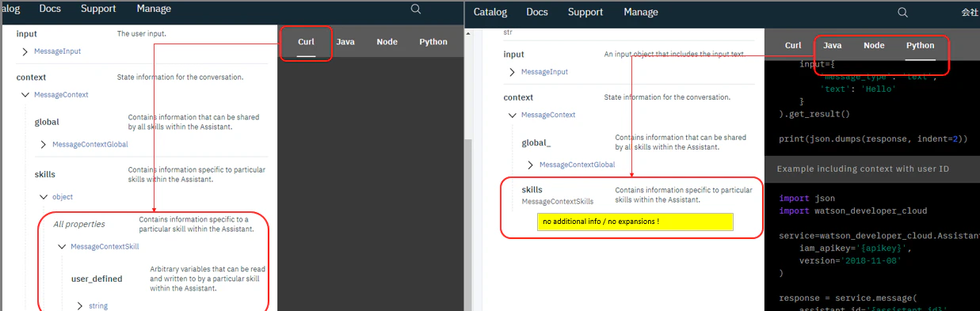This screenshot has height=311, width=980.
Task: Click the 'global' property name in left window
Action: pyautogui.click(x=47, y=122)
